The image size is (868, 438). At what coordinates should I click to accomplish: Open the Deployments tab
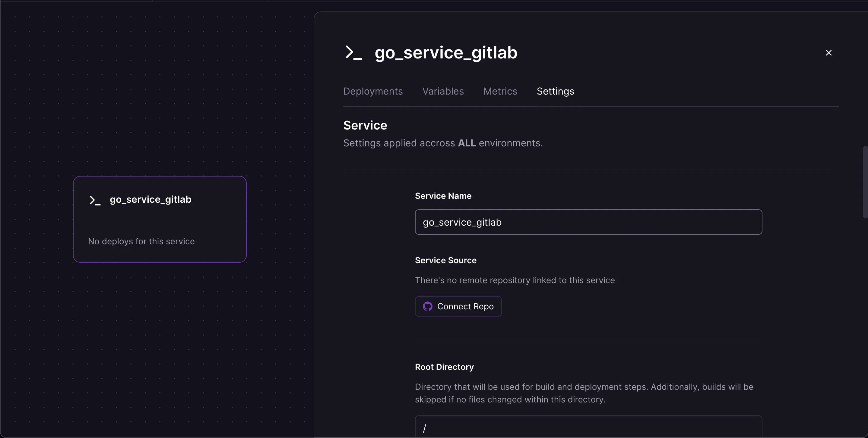tap(373, 91)
